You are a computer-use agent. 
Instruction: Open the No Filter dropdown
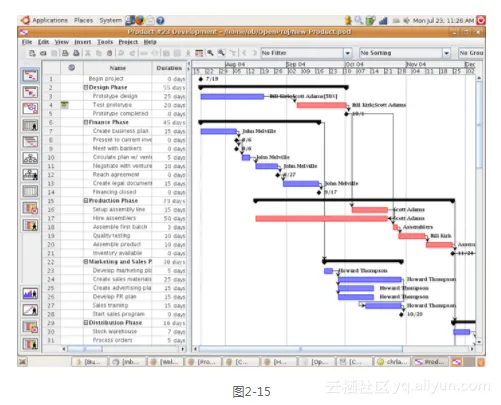point(306,53)
